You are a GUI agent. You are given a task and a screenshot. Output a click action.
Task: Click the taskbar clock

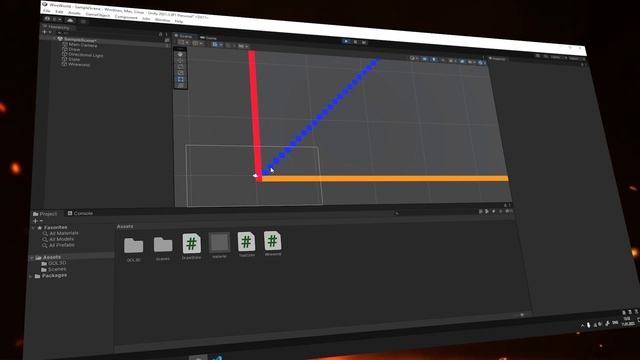pyautogui.click(x=628, y=321)
